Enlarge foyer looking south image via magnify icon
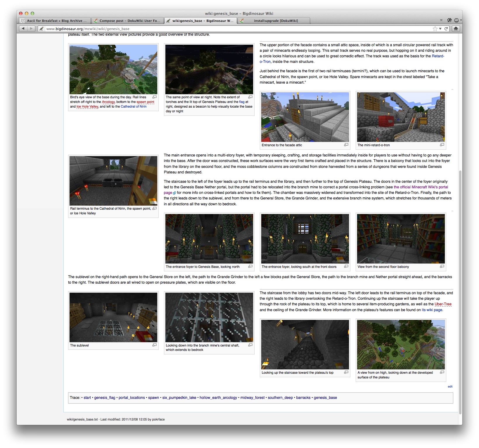479x448 pixels. [x=346, y=266]
